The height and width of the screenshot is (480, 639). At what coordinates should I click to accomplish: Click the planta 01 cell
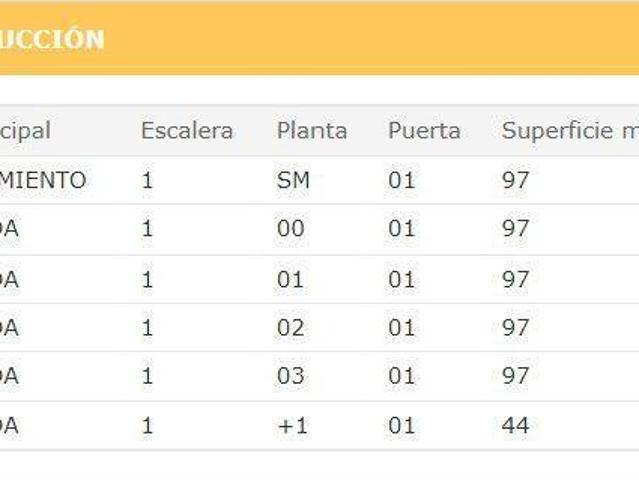click(290, 278)
